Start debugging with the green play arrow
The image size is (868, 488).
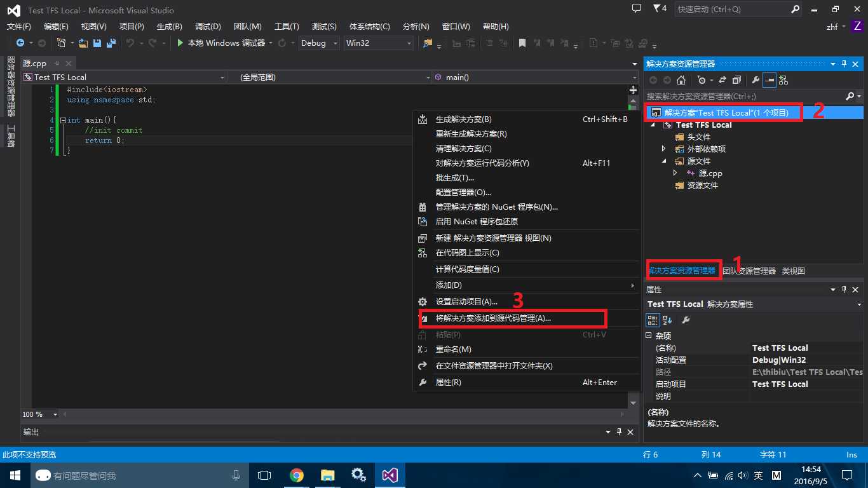click(180, 43)
